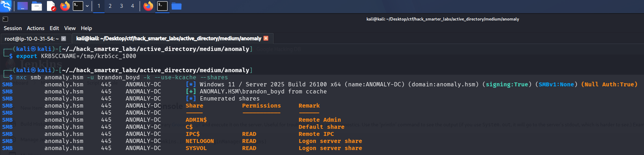Viewport: 644px width, 155px height.
Task: Switch to the root@ip-10-0-31-54 tab
Action: pos(32,39)
